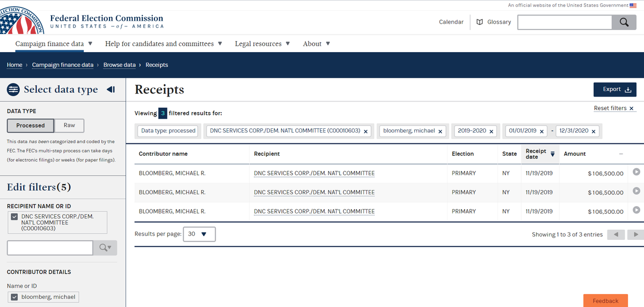Click the site search input field

(x=565, y=22)
